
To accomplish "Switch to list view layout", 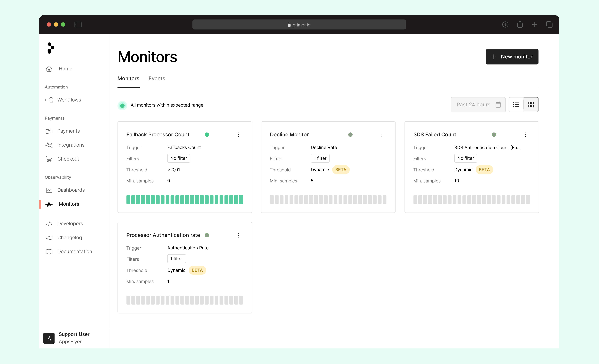I will pos(516,105).
